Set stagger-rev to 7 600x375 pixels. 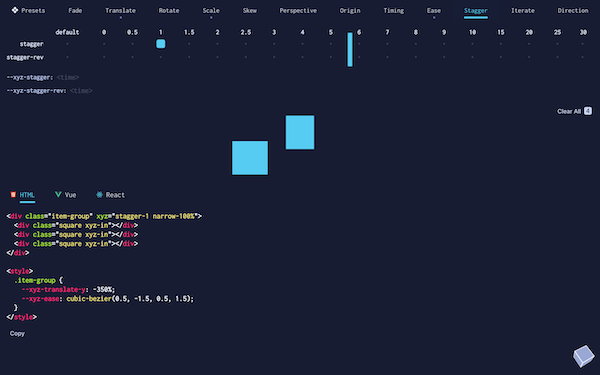(387, 57)
